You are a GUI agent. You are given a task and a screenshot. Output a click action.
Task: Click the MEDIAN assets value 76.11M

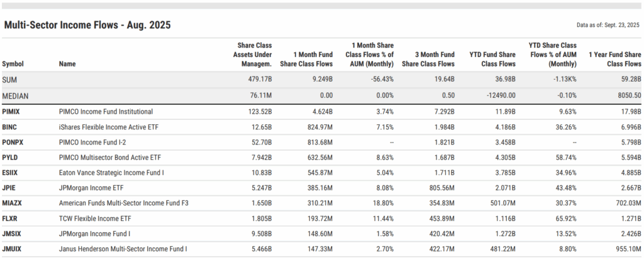point(261,95)
